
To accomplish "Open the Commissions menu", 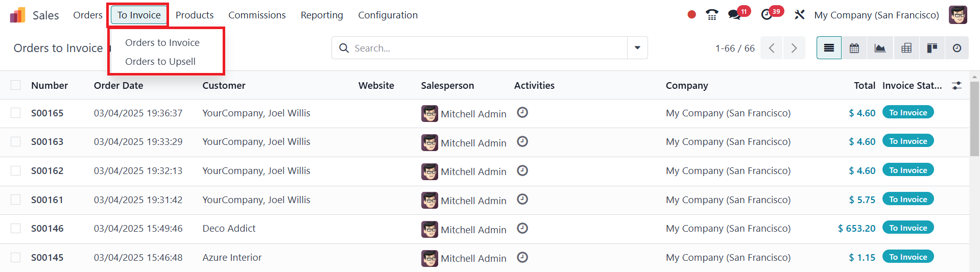I will coord(257,15).
